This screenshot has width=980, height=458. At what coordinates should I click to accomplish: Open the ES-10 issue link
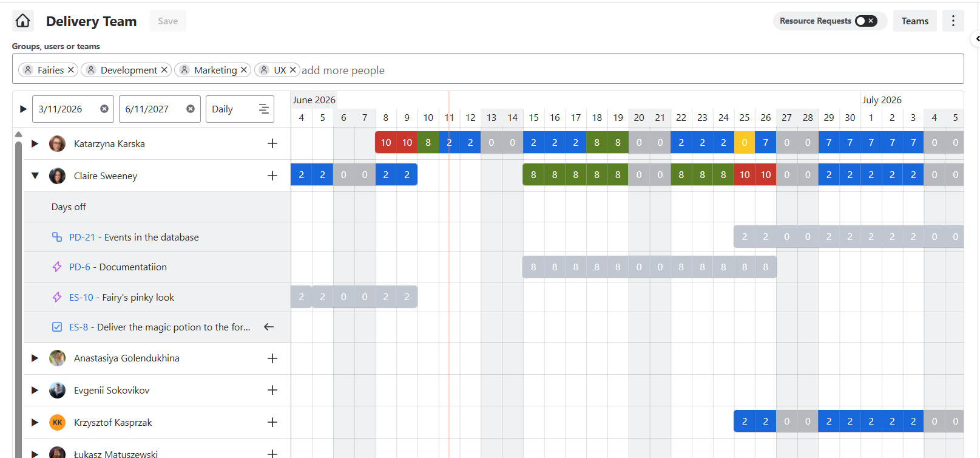pyautogui.click(x=81, y=297)
